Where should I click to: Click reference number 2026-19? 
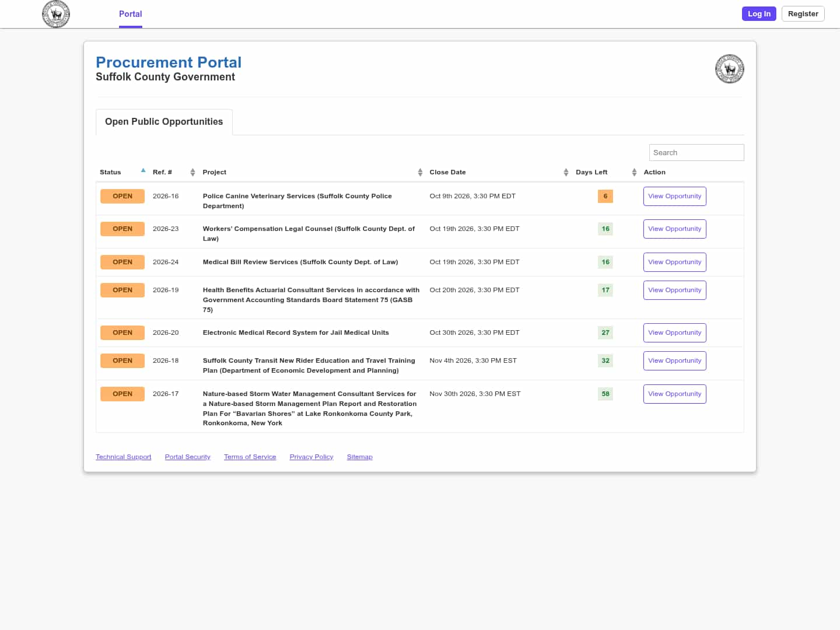pos(166,290)
